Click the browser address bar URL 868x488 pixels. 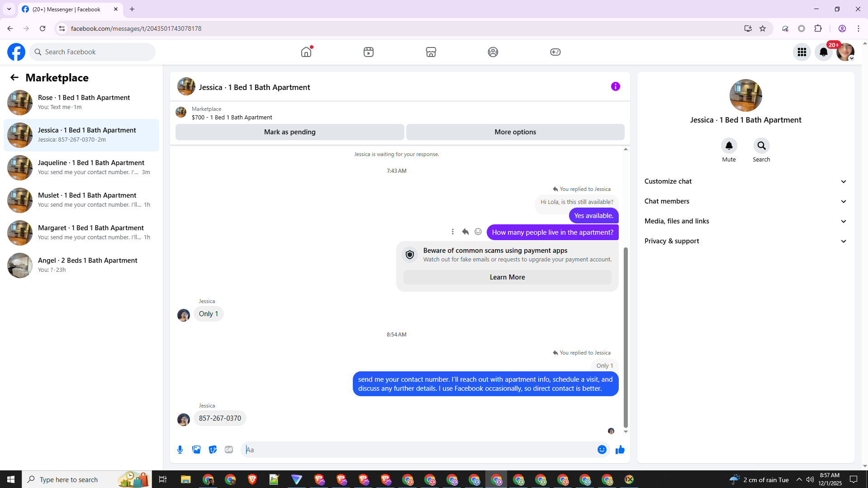[136, 28]
